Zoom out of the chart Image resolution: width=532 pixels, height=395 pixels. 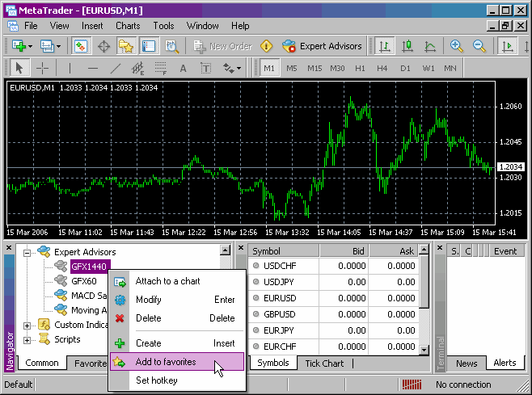point(479,46)
